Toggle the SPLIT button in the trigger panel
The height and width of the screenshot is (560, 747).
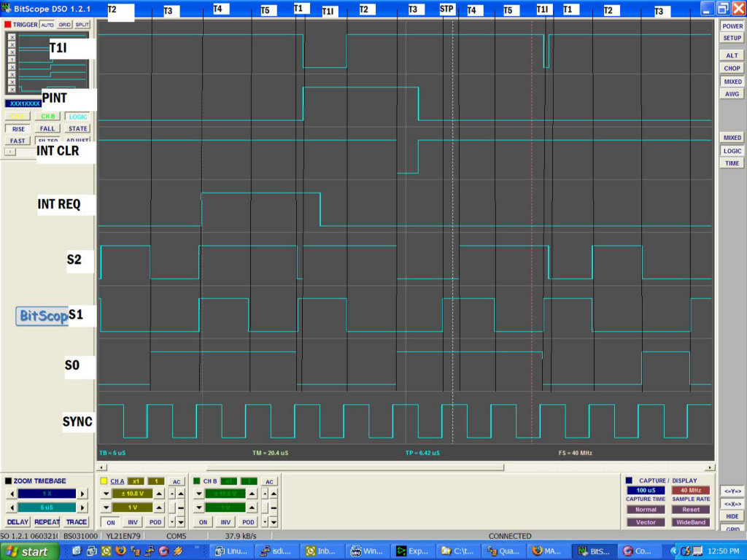pyautogui.click(x=82, y=24)
